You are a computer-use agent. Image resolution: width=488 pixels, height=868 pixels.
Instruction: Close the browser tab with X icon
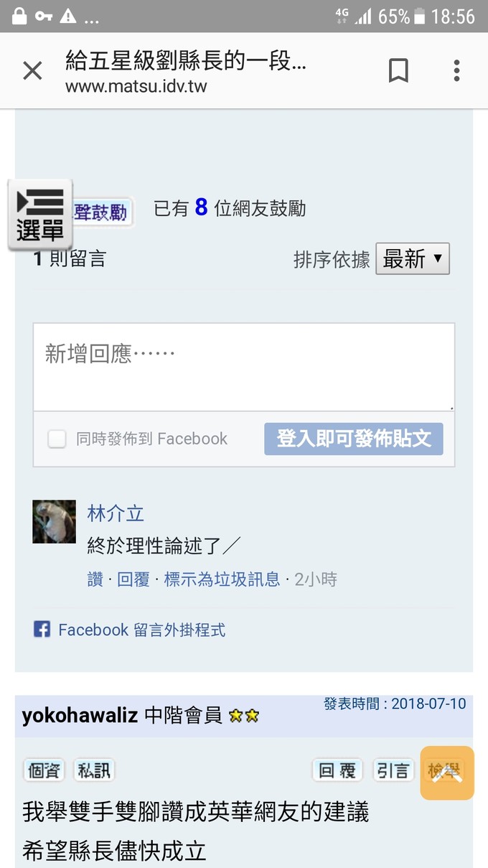point(32,70)
